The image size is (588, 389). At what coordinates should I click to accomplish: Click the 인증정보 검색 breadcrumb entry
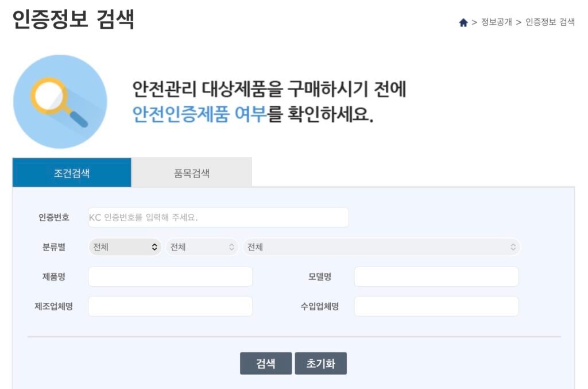(x=549, y=24)
